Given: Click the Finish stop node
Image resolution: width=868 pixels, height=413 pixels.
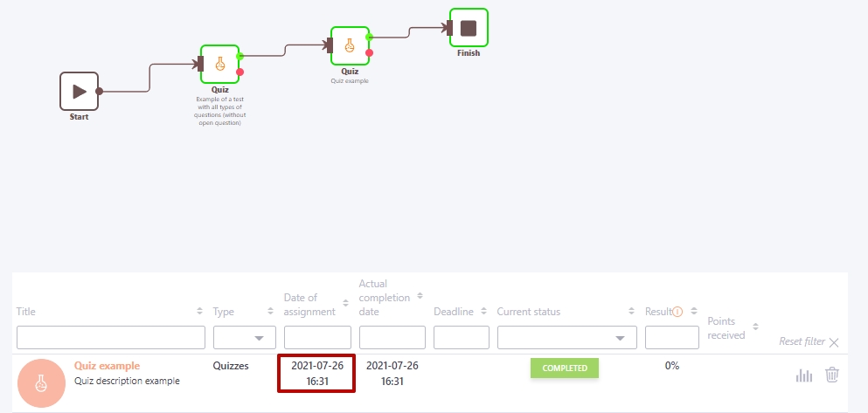Looking at the screenshot, I should point(469,28).
